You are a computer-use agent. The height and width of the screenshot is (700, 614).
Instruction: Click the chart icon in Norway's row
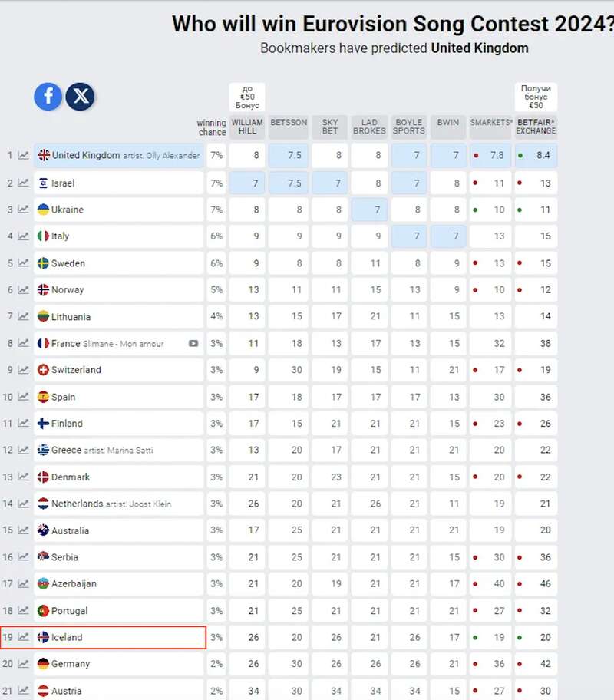24,290
